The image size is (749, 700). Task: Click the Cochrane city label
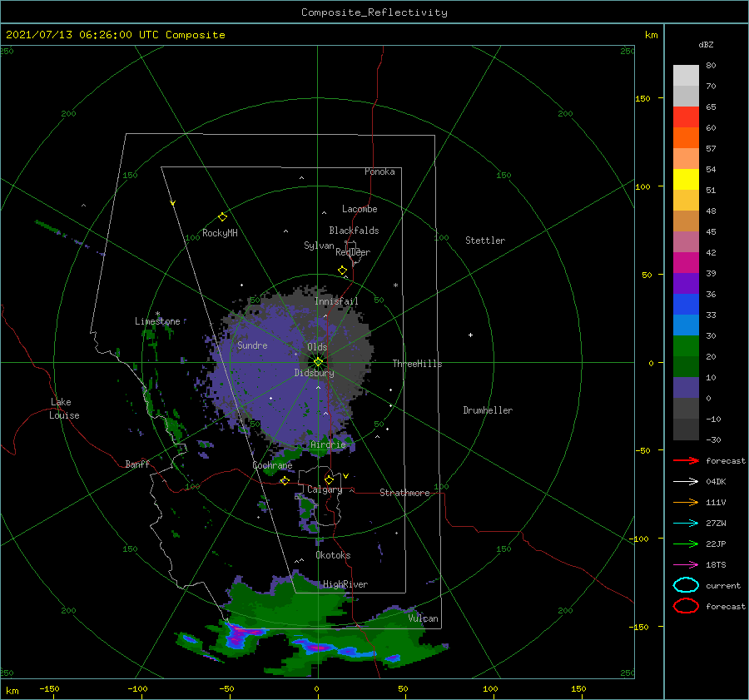pyautogui.click(x=272, y=465)
